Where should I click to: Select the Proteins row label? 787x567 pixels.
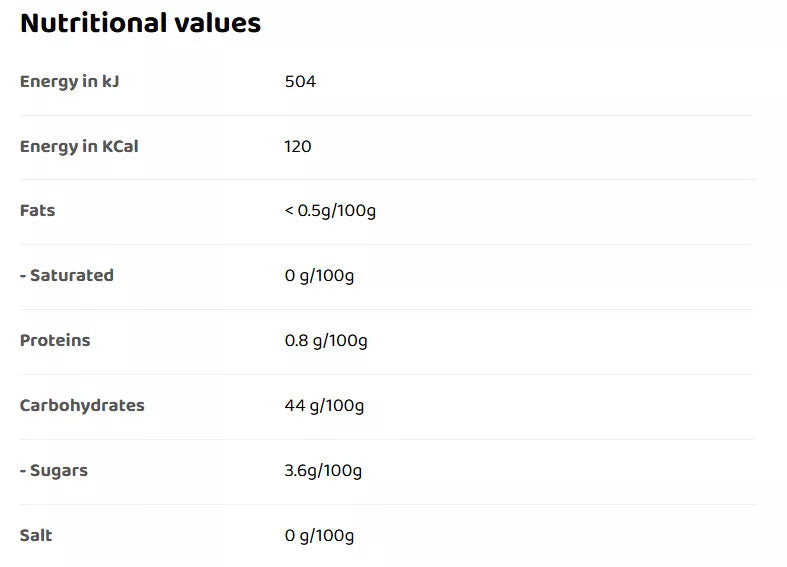tap(55, 340)
